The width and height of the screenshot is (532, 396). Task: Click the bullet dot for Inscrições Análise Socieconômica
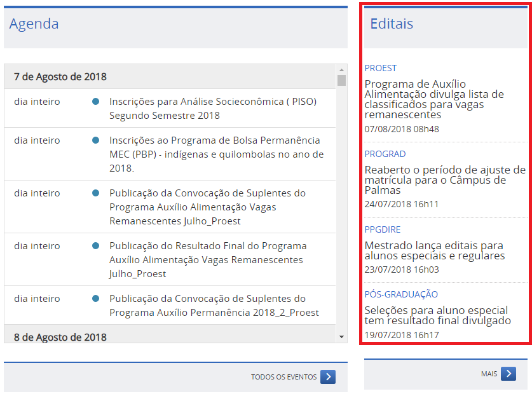click(95, 102)
